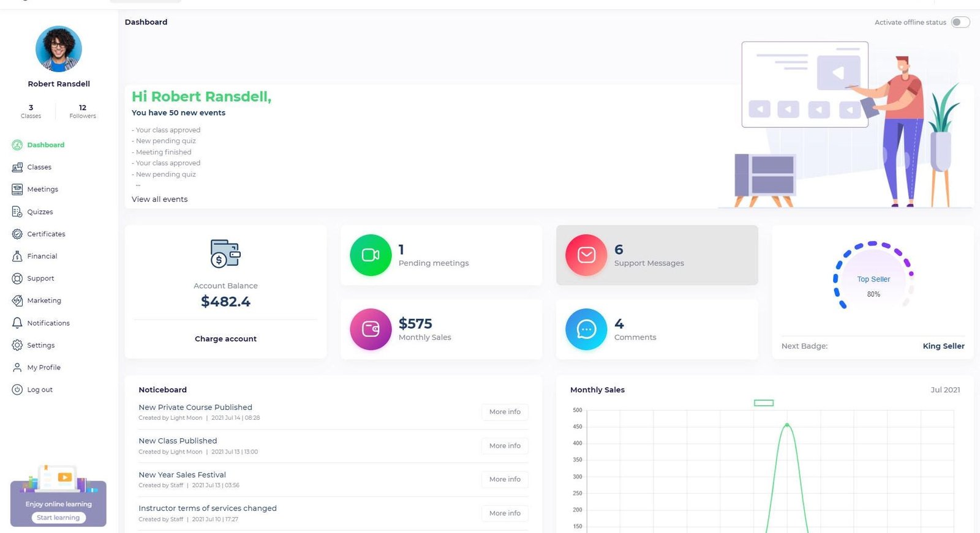
Task: Open the Notifications bell icon
Action: (17, 323)
